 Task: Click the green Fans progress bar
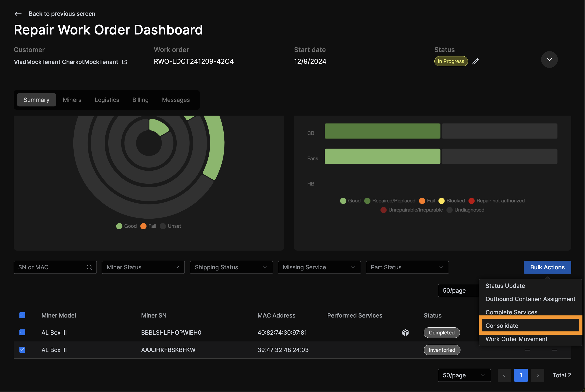382,156
